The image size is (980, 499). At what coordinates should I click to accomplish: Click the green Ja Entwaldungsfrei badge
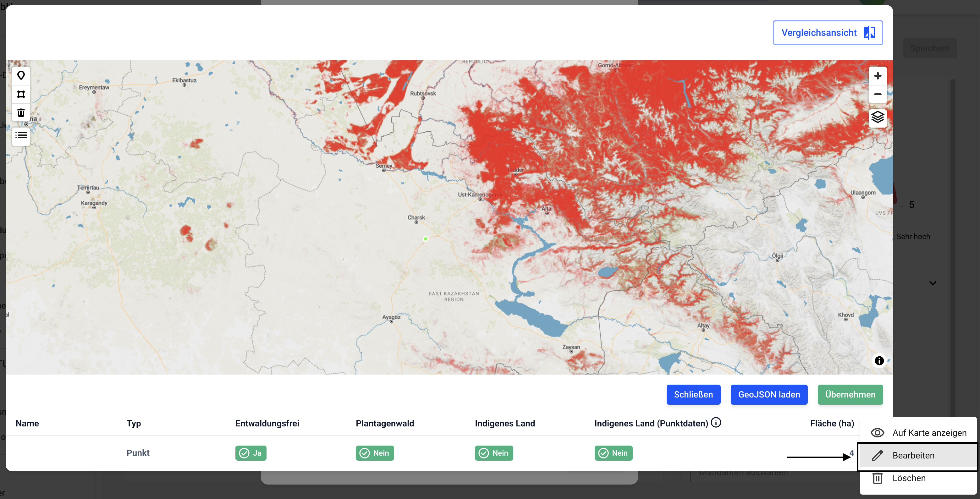pos(251,453)
